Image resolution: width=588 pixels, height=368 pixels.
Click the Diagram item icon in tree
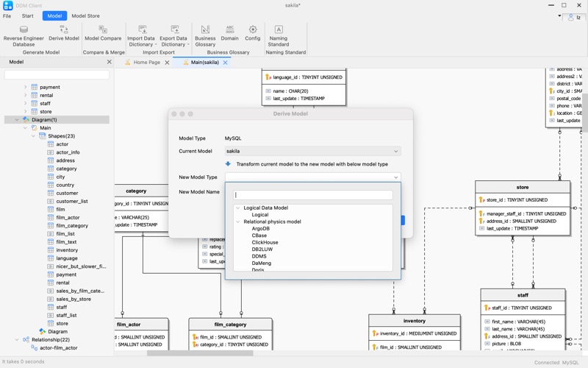(x=43, y=332)
